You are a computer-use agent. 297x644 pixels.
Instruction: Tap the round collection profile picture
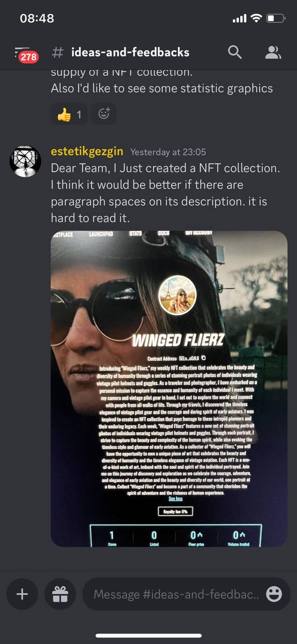[x=177, y=295]
